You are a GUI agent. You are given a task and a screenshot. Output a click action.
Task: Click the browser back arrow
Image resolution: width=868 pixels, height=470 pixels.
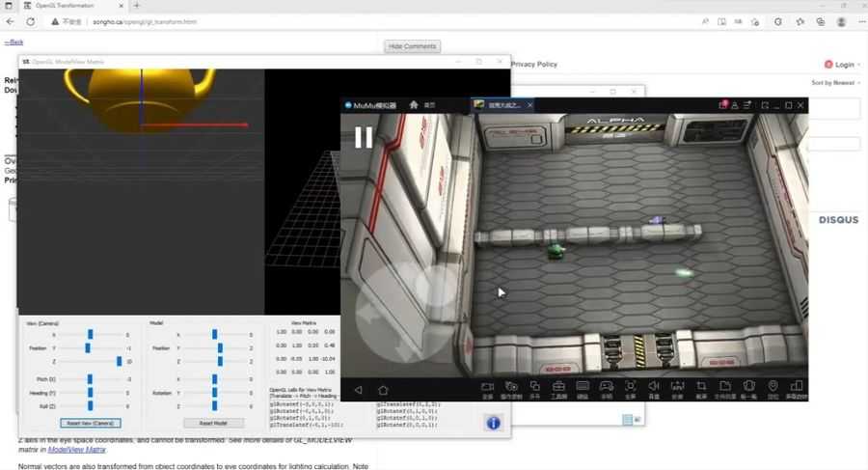(x=11, y=21)
